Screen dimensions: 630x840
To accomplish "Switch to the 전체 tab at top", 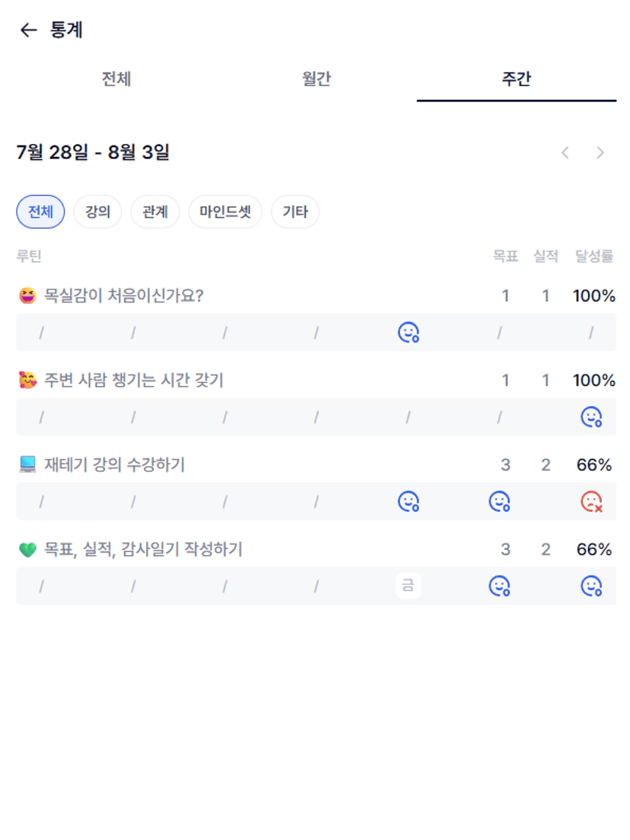I will 117,79.
